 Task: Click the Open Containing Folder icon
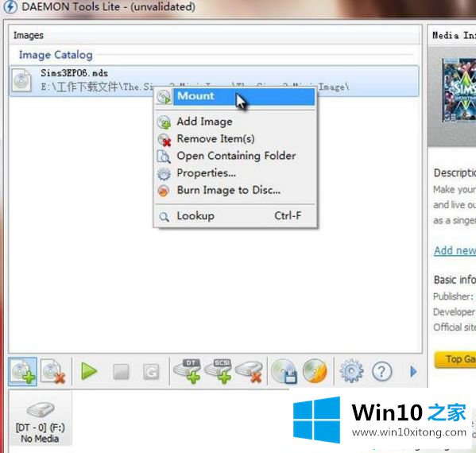[164, 157]
